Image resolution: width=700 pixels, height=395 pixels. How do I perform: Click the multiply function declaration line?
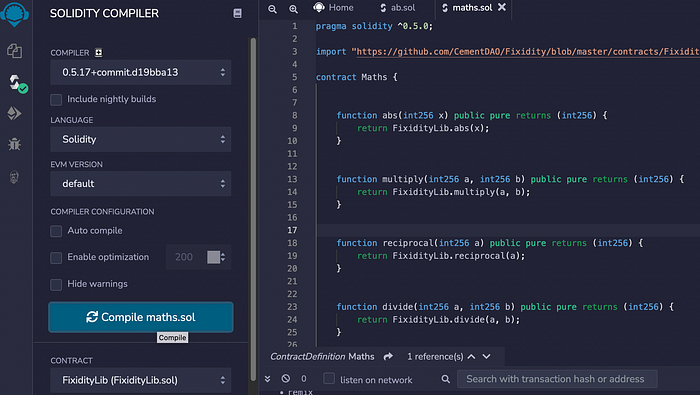(x=510, y=179)
